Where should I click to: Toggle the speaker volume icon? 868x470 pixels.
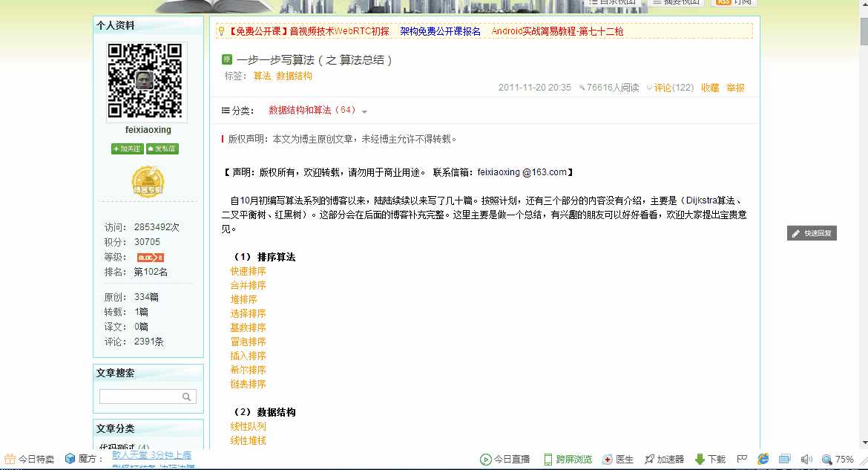pos(807,458)
